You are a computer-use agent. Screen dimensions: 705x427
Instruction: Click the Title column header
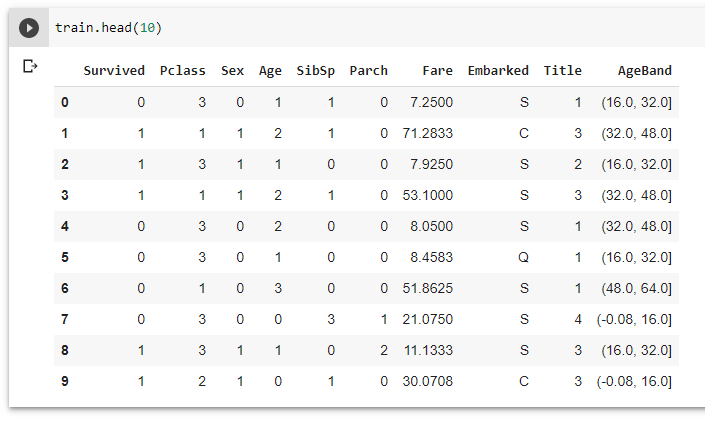click(562, 71)
